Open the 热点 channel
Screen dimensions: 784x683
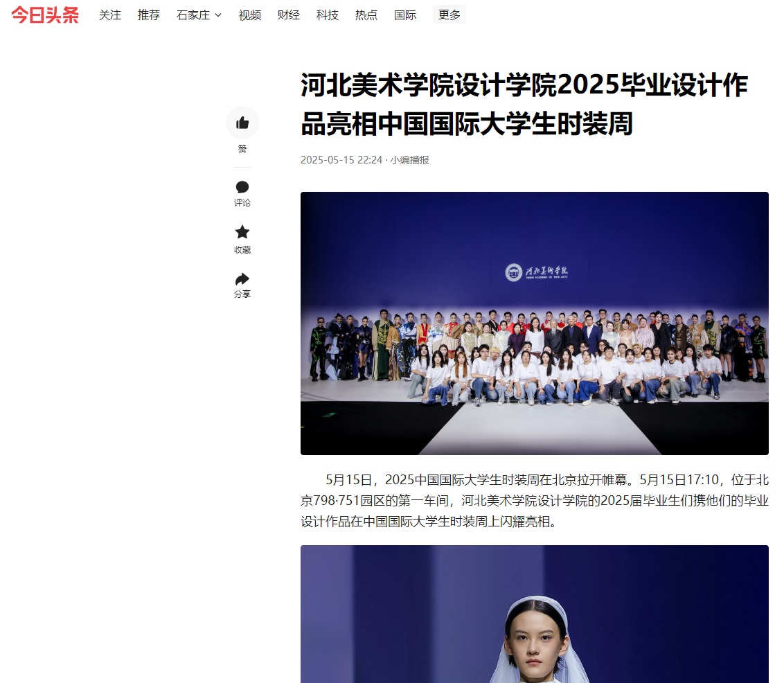point(366,15)
